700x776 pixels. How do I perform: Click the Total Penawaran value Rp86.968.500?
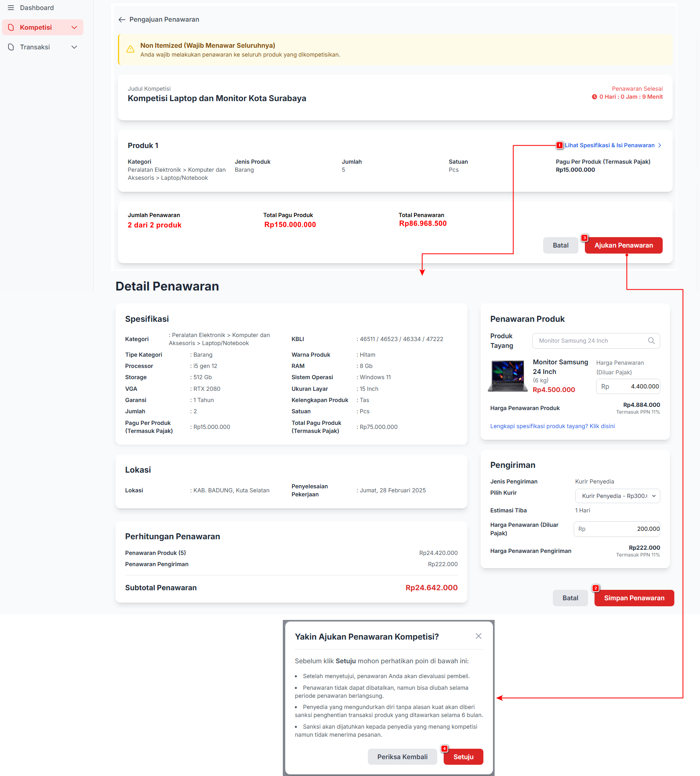coord(423,223)
